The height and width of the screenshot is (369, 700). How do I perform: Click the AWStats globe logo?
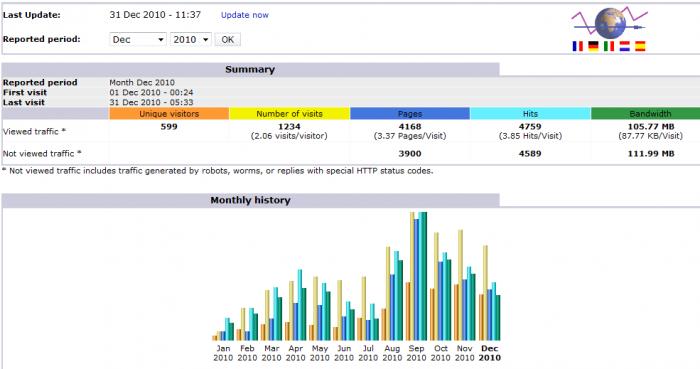coord(609,23)
